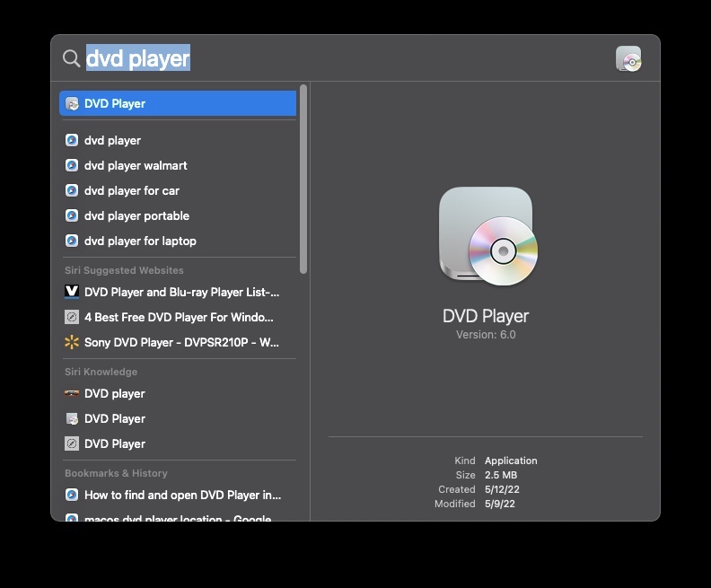This screenshot has width=711, height=588.
Task: Click the Walmart spark icon
Action: click(x=72, y=342)
